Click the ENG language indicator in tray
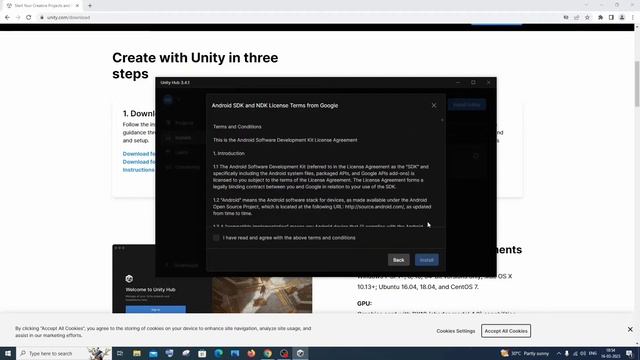 (593, 353)
